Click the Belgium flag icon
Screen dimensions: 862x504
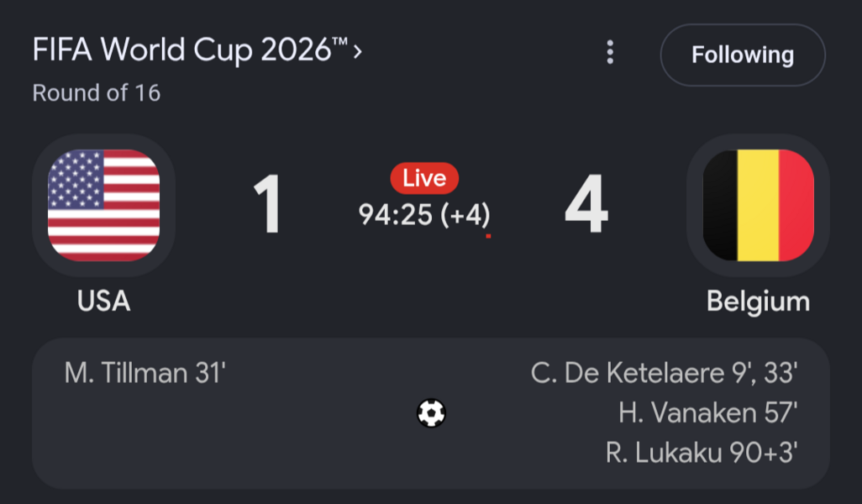[x=758, y=205]
